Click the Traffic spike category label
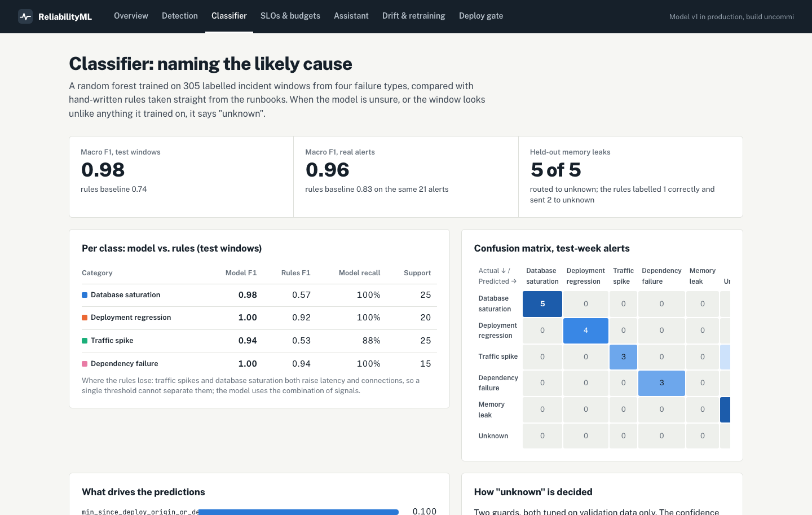 click(x=112, y=341)
